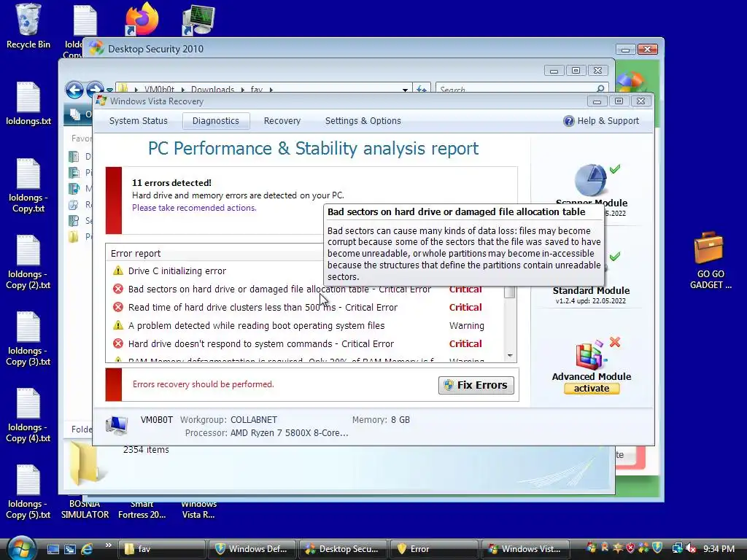The width and height of the screenshot is (747, 560).
Task: Select 'loldongs - Copy.txt' desktop file
Action: 28,186
